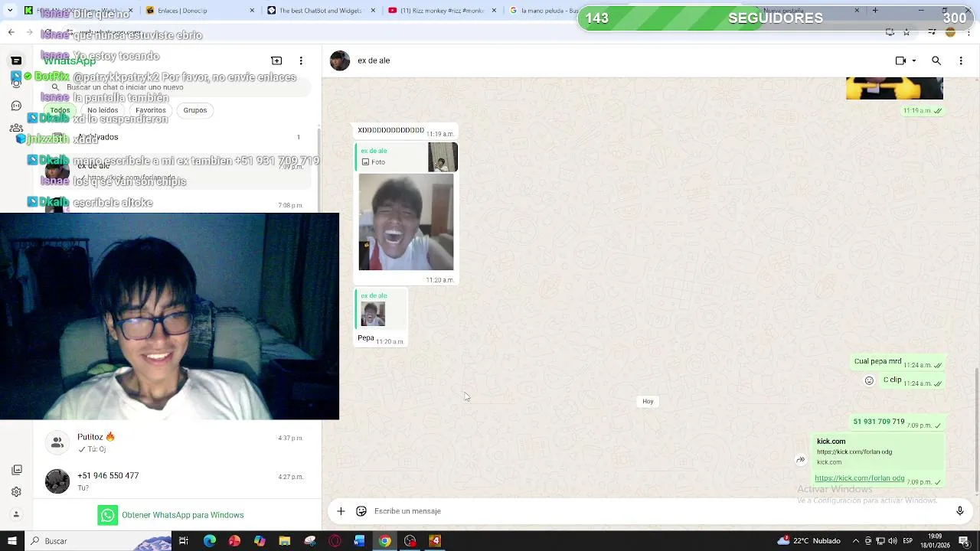Open the attach plus icon
This screenshot has width=980, height=551.
click(x=341, y=511)
